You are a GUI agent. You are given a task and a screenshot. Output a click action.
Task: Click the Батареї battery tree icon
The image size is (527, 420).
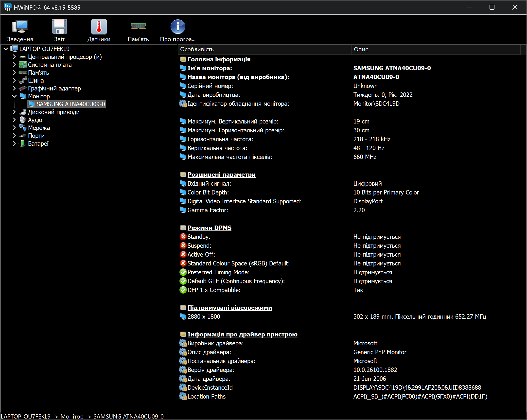(x=23, y=144)
